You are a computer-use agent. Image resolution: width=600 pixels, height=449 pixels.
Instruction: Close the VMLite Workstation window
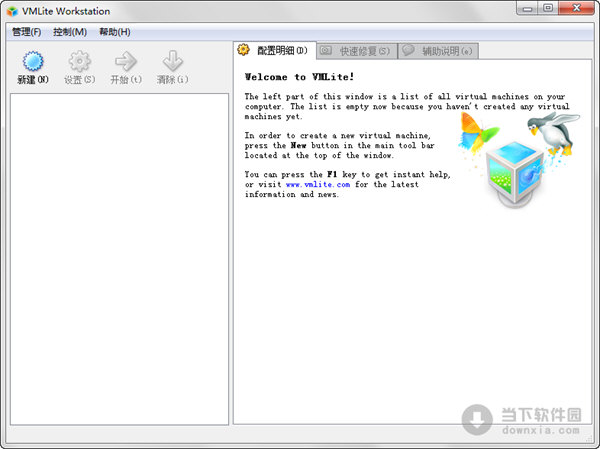(x=578, y=9)
